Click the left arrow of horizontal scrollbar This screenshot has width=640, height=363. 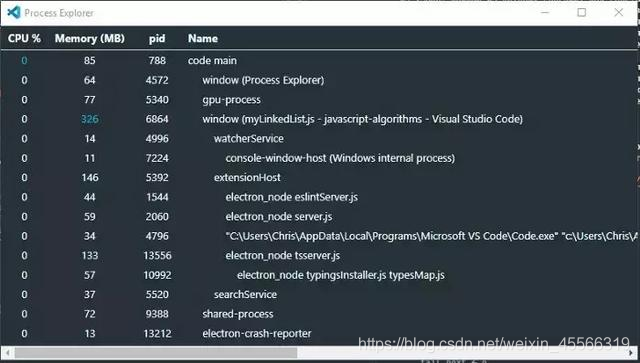point(7,352)
